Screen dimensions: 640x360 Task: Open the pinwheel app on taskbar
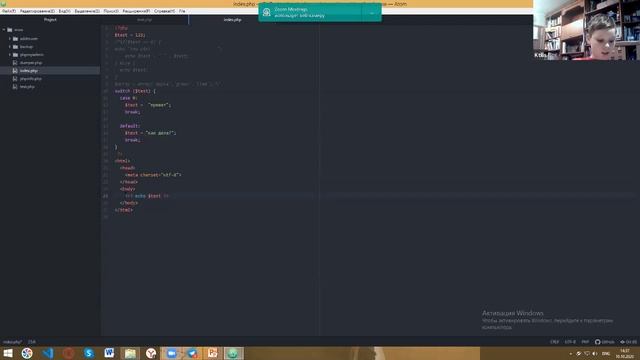(27, 353)
